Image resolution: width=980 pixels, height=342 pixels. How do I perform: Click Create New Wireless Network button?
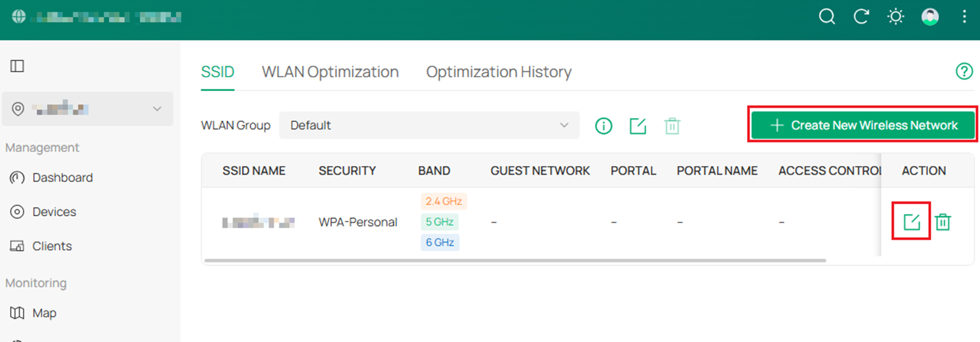[863, 125]
